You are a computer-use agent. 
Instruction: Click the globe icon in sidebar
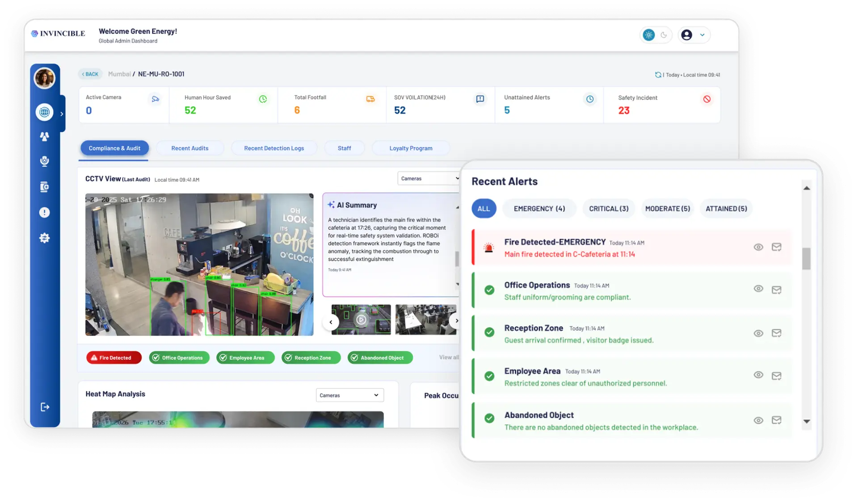click(x=45, y=112)
